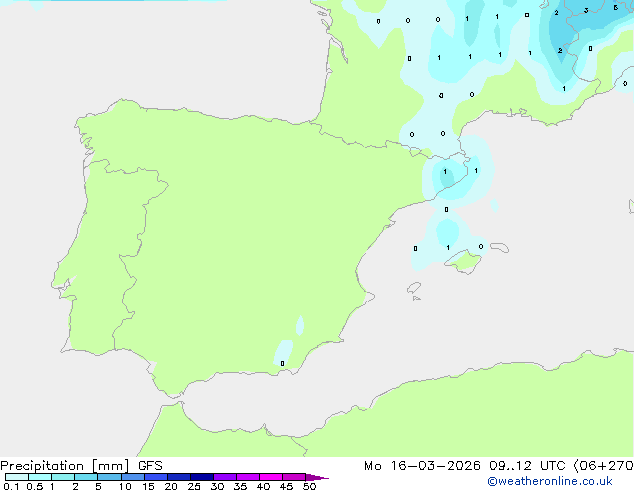This screenshot has height=490, width=634.
Task: Click the legend arrow tip beyond 50
Action: coord(317,477)
